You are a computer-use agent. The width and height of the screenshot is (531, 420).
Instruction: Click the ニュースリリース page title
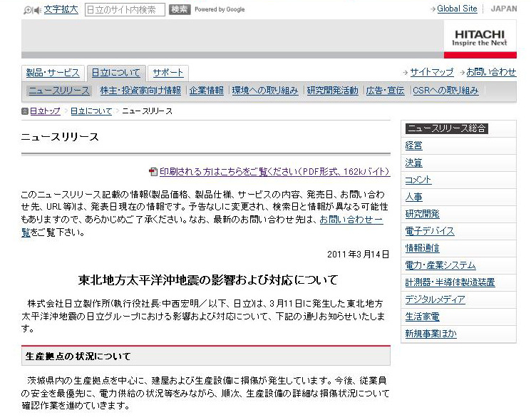pyautogui.click(x=60, y=137)
